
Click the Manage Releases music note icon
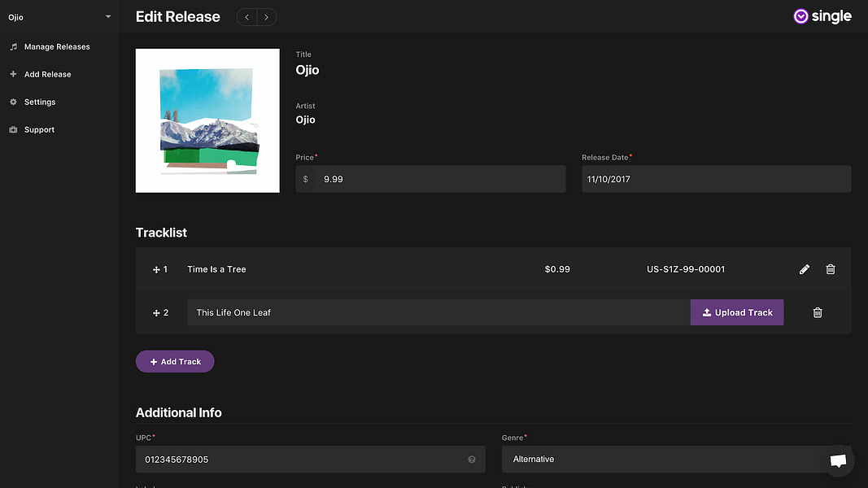pos(13,46)
